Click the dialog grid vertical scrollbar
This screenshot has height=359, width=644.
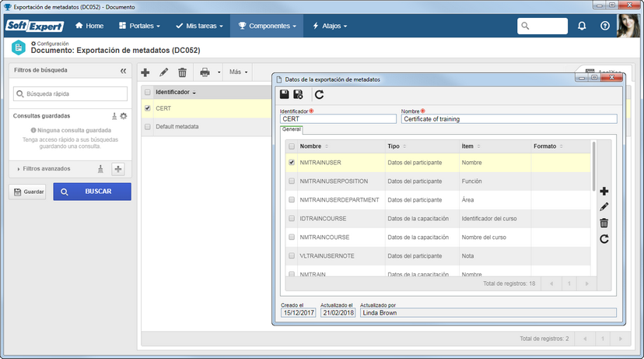click(x=593, y=167)
